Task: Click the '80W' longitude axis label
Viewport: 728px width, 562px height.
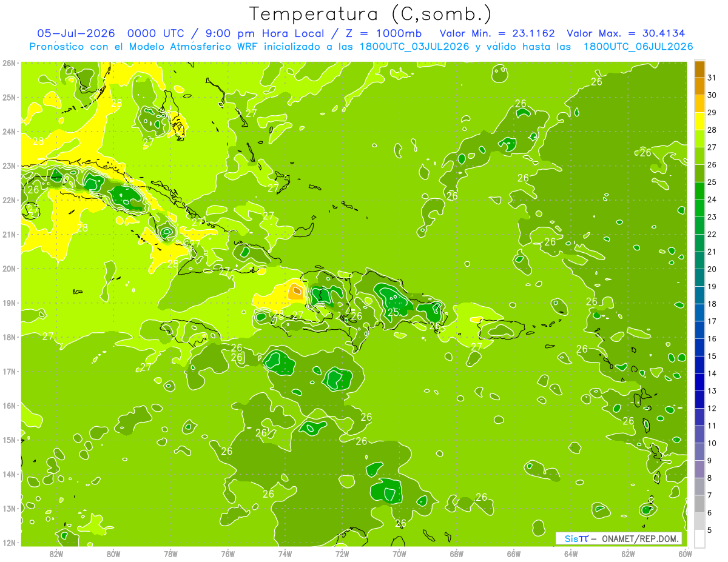Action: [113, 554]
